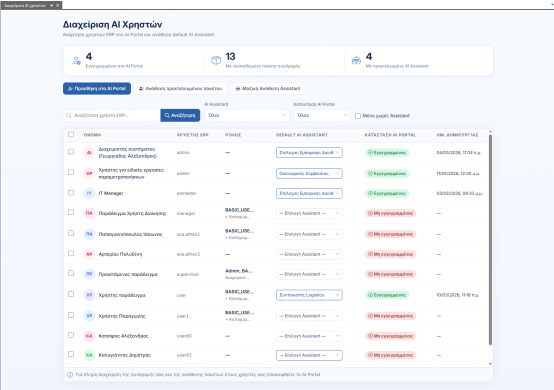Open the Επιλογή Assistant dropdown for manager
Screen dimensions: 554x390
click(x=309, y=213)
